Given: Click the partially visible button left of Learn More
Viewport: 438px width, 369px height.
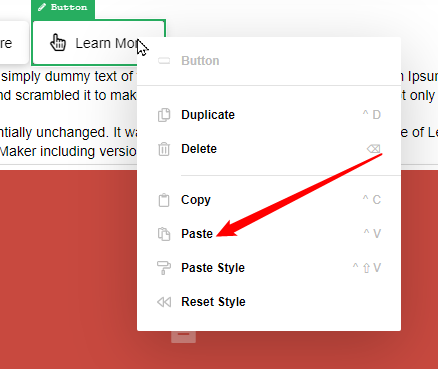Looking at the screenshot, I should (14, 42).
